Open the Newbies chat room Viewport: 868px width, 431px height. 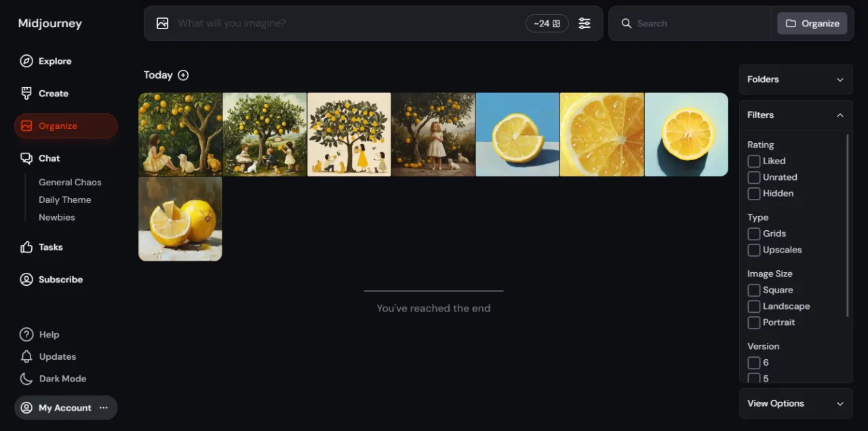click(x=57, y=218)
